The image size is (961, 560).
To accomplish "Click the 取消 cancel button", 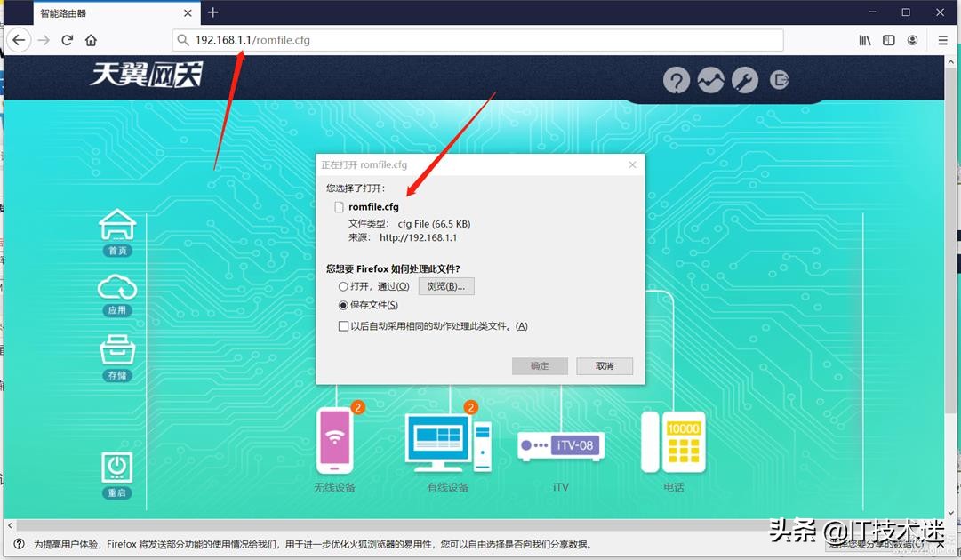I will pyautogui.click(x=605, y=365).
